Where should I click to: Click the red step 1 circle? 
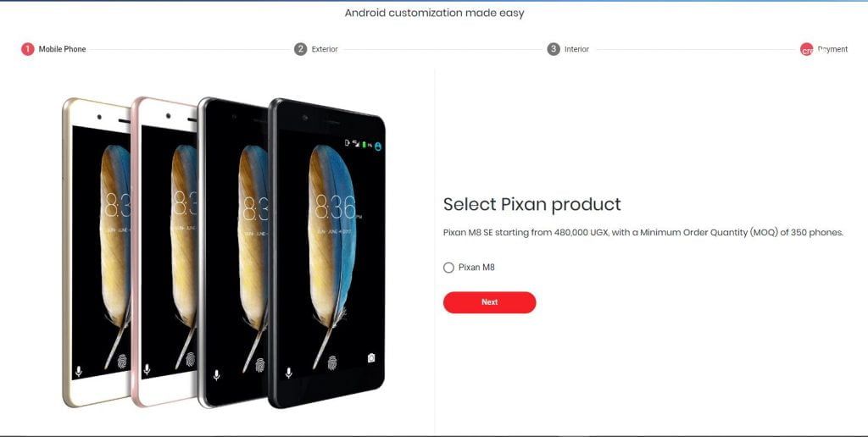coord(28,49)
